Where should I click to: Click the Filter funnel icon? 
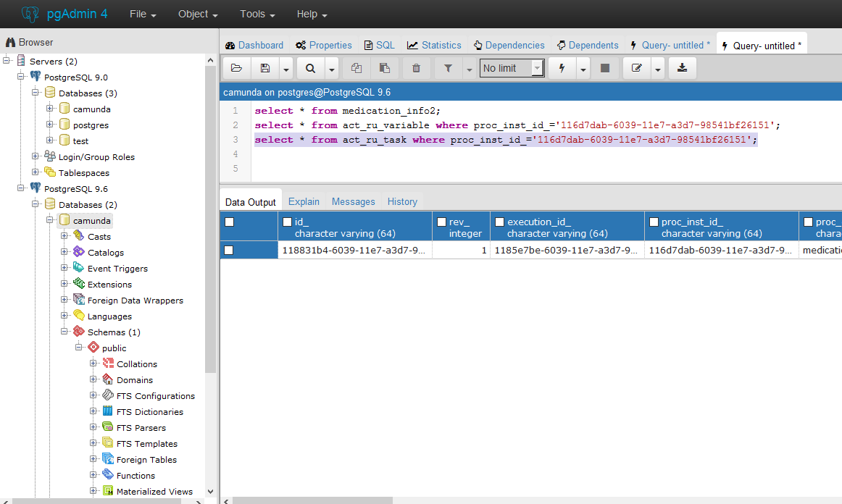448,68
